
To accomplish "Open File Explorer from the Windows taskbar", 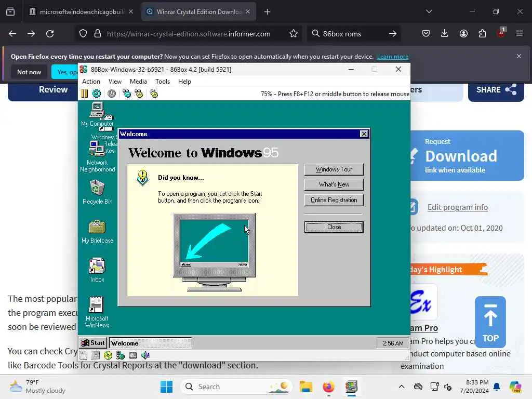I will (305, 387).
